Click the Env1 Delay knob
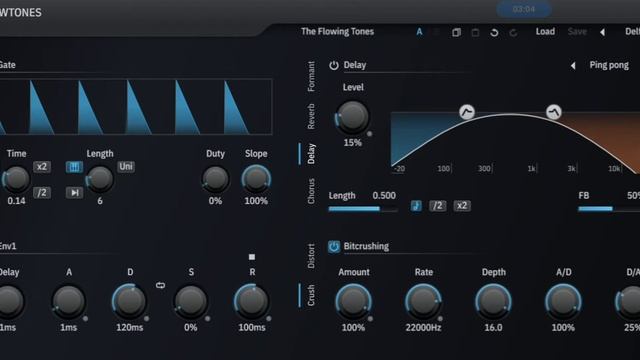This screenshot has height=360, width=640. coord(8,302)
